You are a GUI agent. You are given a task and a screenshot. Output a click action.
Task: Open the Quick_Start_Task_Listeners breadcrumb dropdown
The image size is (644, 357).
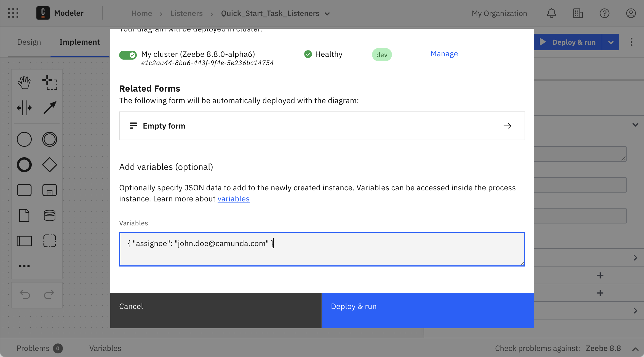[327, 13]
